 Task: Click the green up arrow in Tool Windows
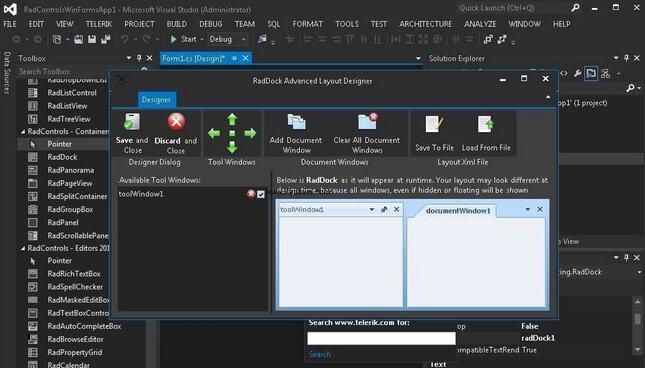click(x=232, y=119)
